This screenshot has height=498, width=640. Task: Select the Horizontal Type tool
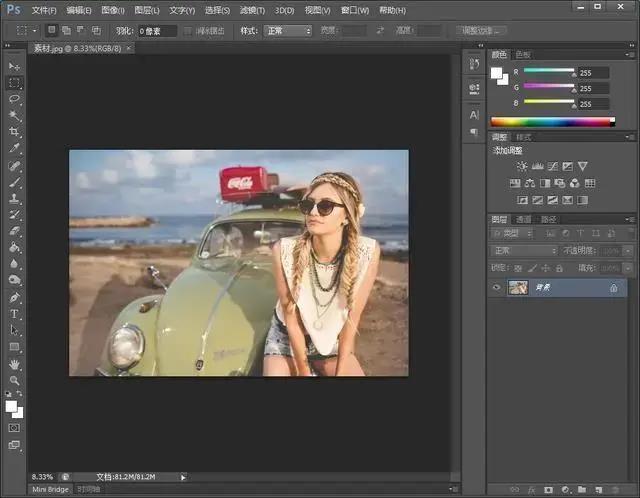[x=15, y=314]
